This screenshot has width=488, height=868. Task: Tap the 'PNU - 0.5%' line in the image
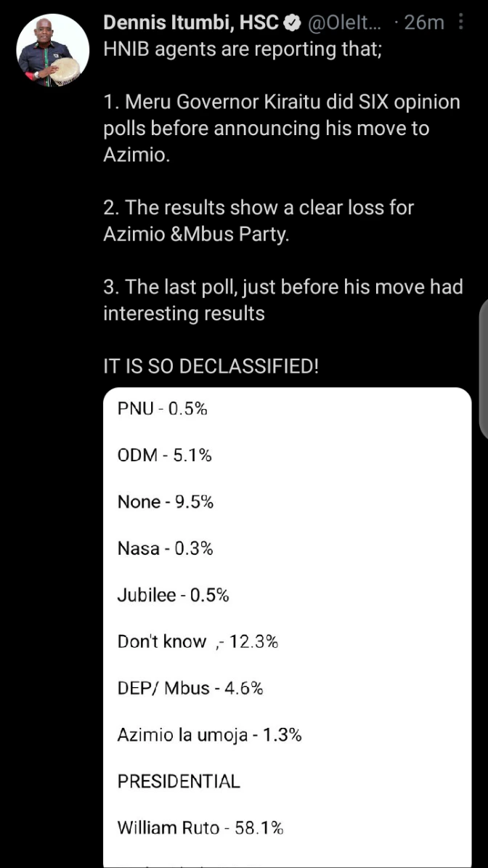162,409
